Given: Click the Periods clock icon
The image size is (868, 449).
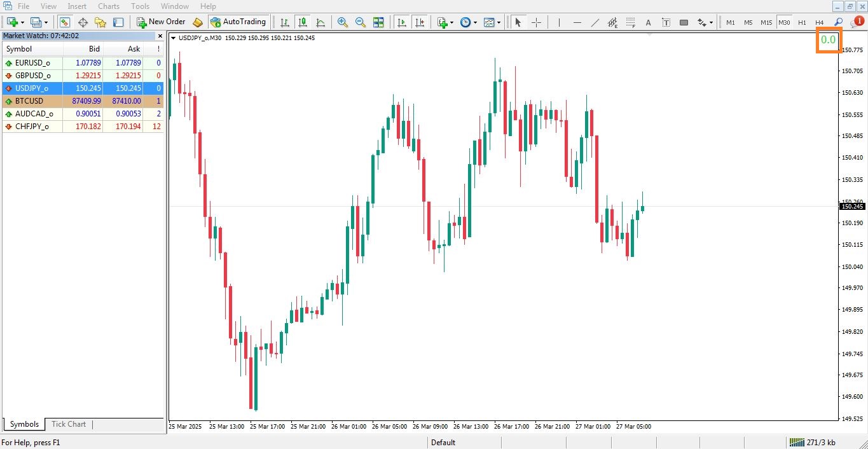Looking at the screenshot, I should 465,22.
